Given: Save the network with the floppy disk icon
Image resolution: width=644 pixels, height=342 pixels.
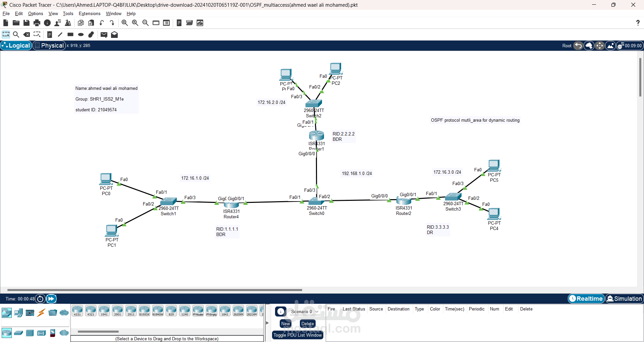Looking at the screenshot, I should (26, 23).
